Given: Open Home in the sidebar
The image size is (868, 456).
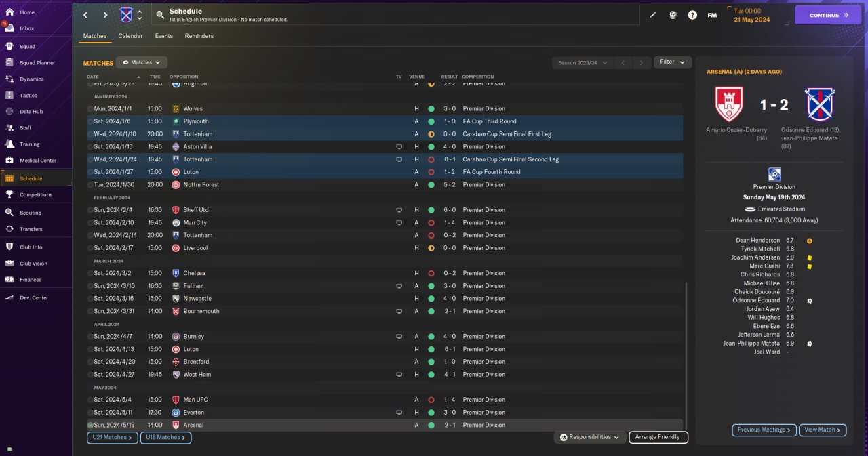Looking at the screenshot, I should tap(27, 12).
